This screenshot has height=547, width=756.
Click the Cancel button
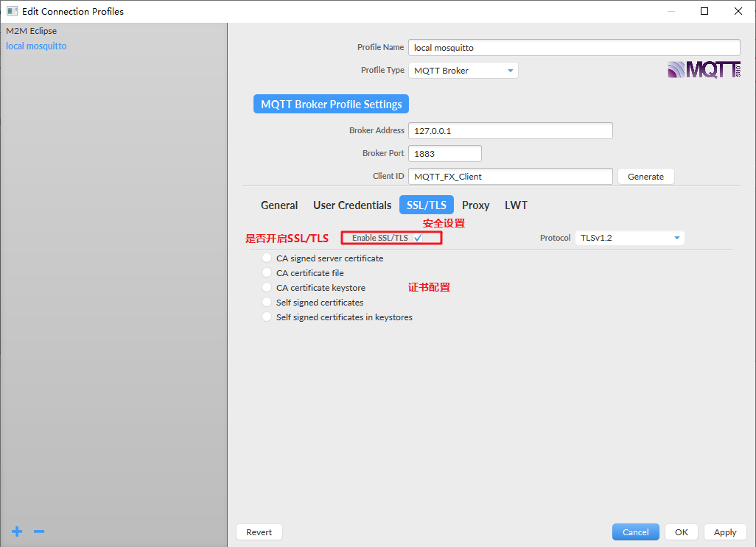coord(635,532)
